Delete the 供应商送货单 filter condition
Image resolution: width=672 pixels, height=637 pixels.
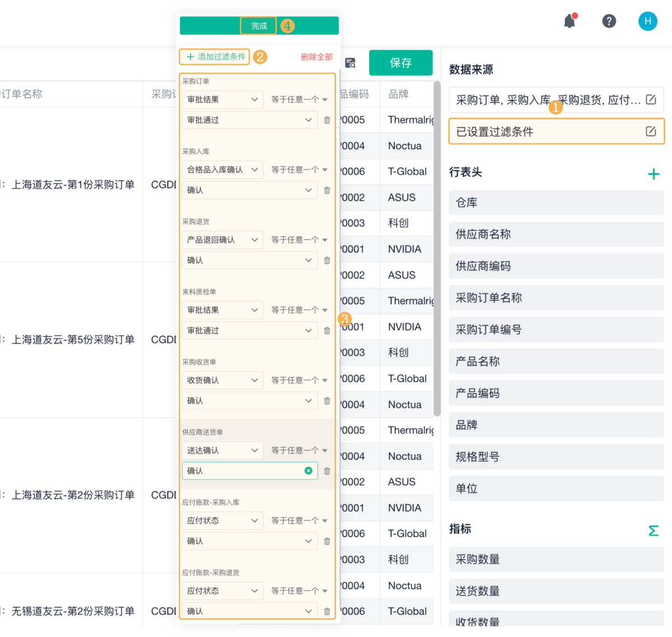coord(327,471)
